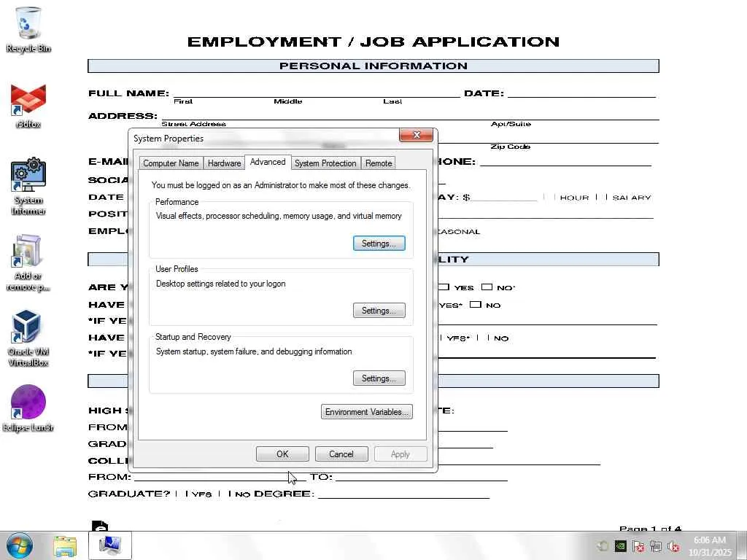The height and width of the screenshot is (560, 747).
Task: Click the greyed-out Apply button
Action: tap(400, 454)
